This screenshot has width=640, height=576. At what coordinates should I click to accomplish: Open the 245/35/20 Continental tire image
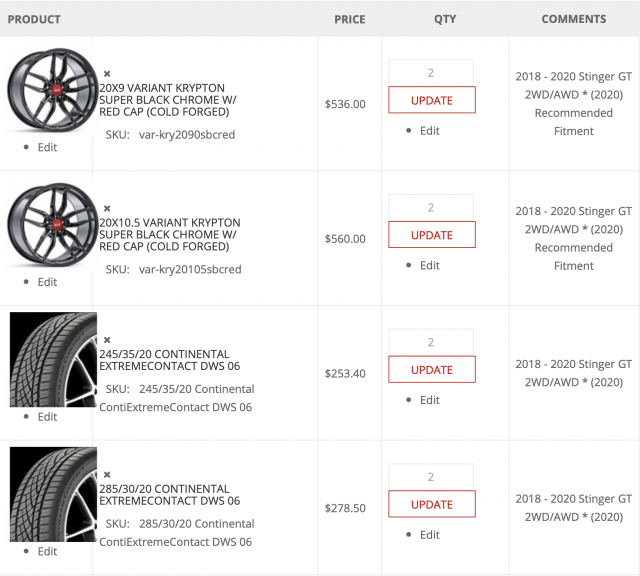click(x=53, y=359)
